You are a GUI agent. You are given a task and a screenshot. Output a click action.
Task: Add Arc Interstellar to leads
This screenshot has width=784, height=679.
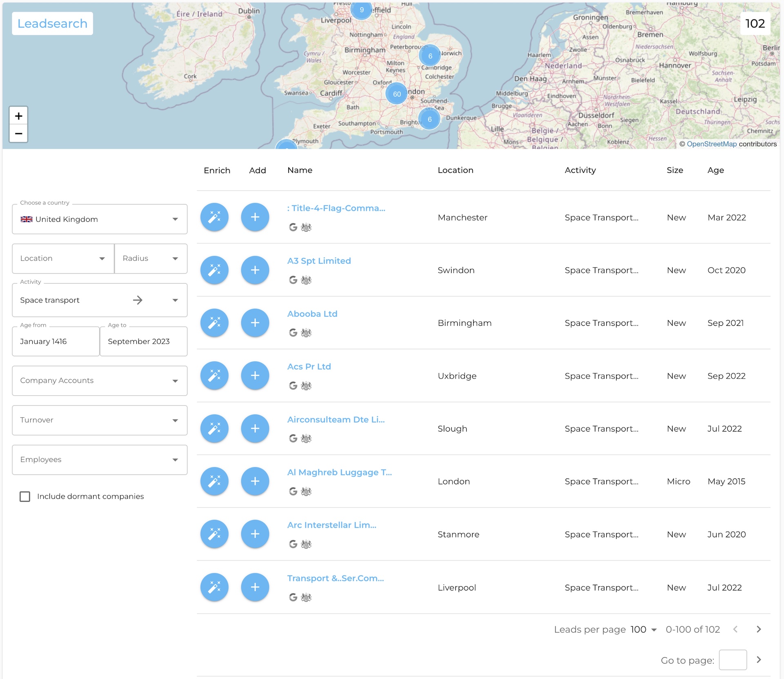pos(255,534)
